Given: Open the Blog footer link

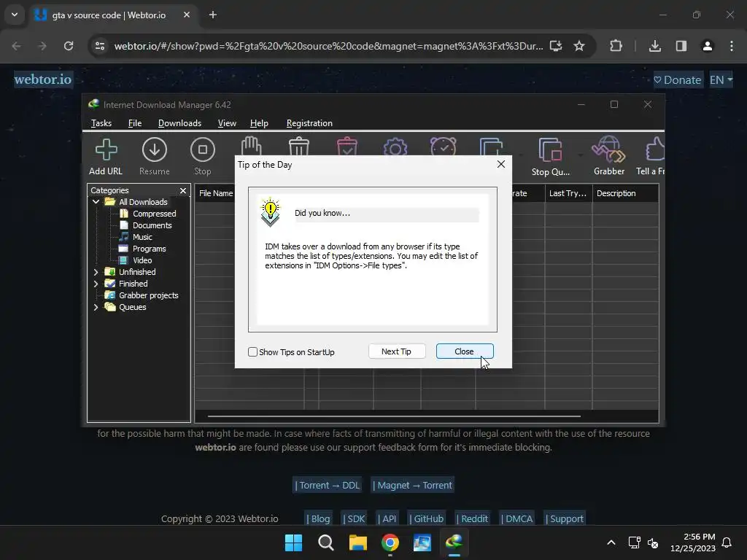Looking at the screenshot, I should pyautogui.click(x=318, y=518).
